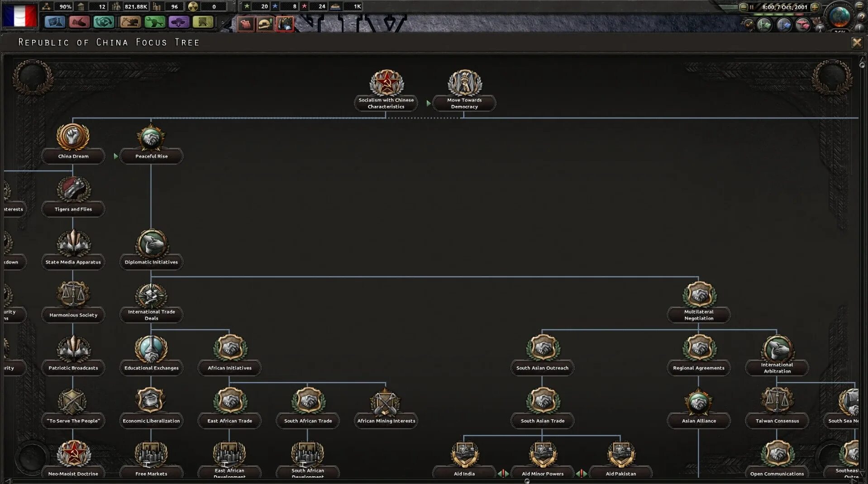Image resolution: width=868 pixels, height=484 pixels.
Task: Select the South Asian Outreach focus
Action: 542,355
